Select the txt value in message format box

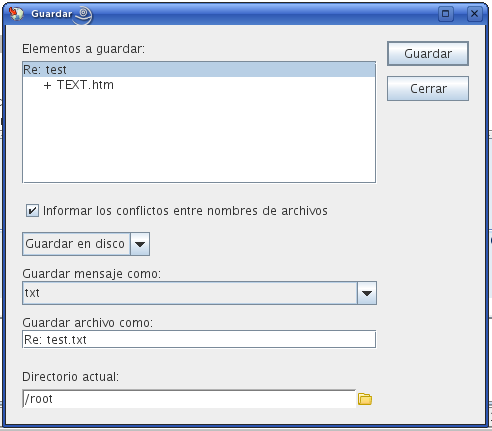pyautogui.click(x=32, y=293)
